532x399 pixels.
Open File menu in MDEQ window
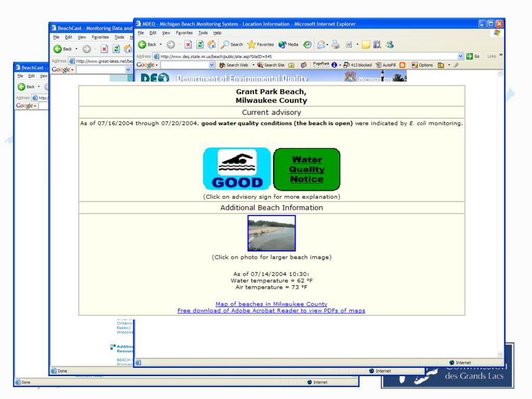(141, 33)
